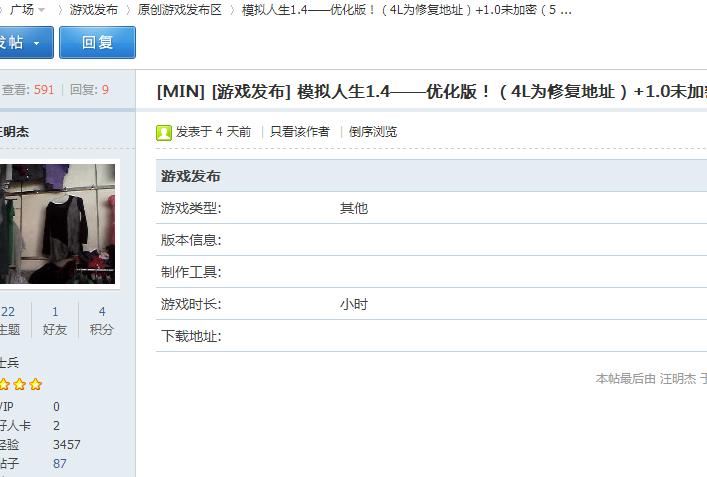Click the 87 posts count link
The image size is (707, 477).
click(x=60, y=463)
